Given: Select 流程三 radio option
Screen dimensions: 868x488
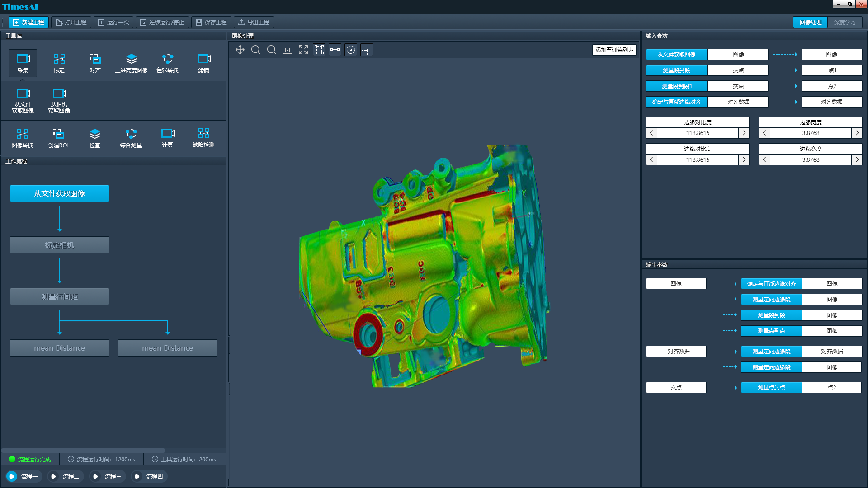Looking at the screenshot, I should pyautogui.click(x=108, y=476).
